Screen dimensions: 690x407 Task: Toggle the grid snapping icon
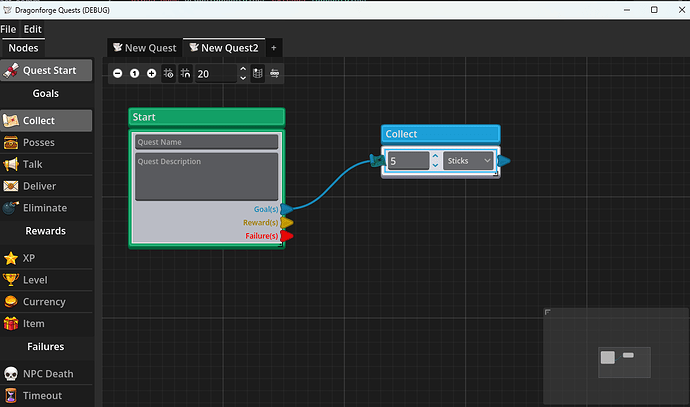pos(185,73)
